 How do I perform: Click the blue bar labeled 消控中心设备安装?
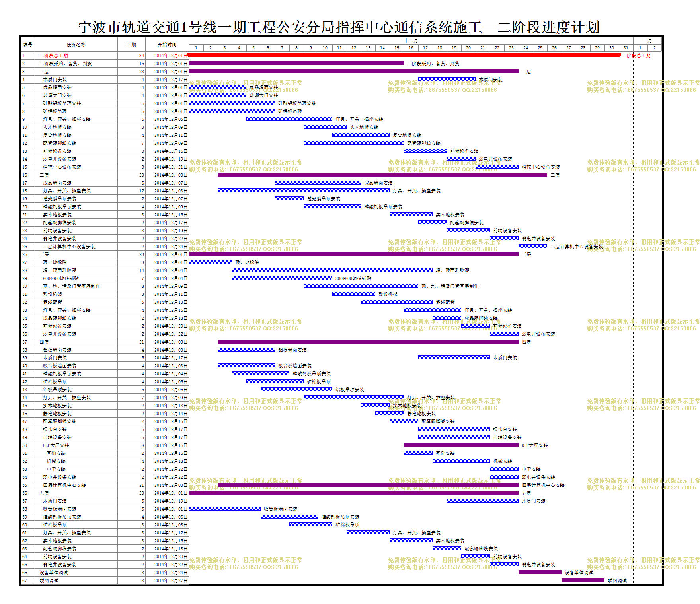pos(497,167)
